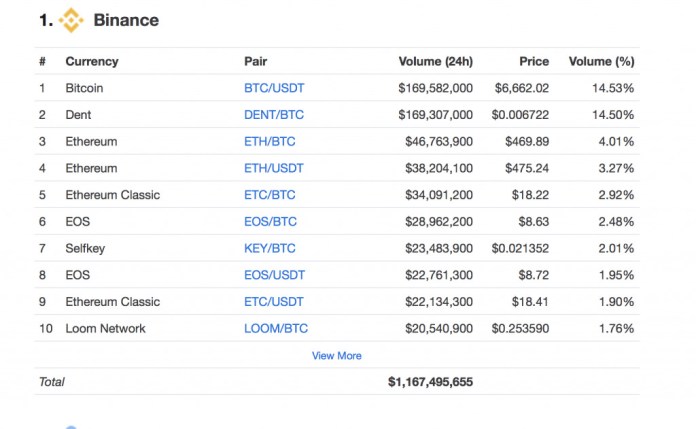Viewport: 696px width, 429px height.
Task: Select the Bitcoin currency name
Action: (x=84, y=88)
